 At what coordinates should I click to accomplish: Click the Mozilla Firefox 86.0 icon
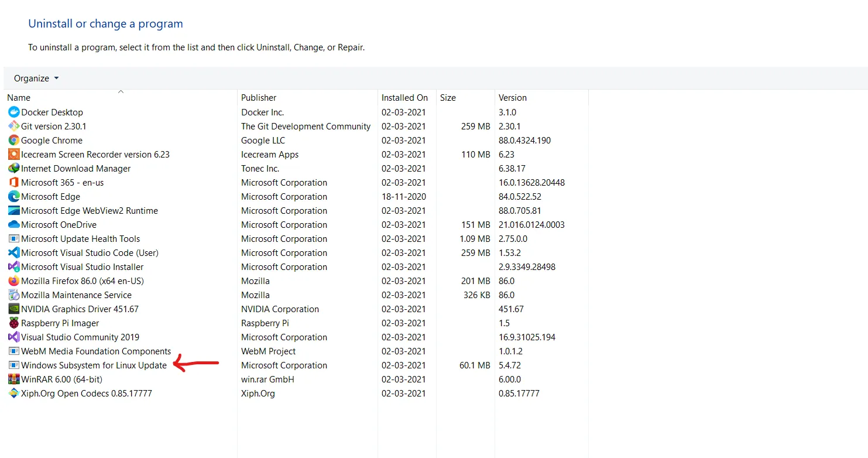[x=13, y=281]
